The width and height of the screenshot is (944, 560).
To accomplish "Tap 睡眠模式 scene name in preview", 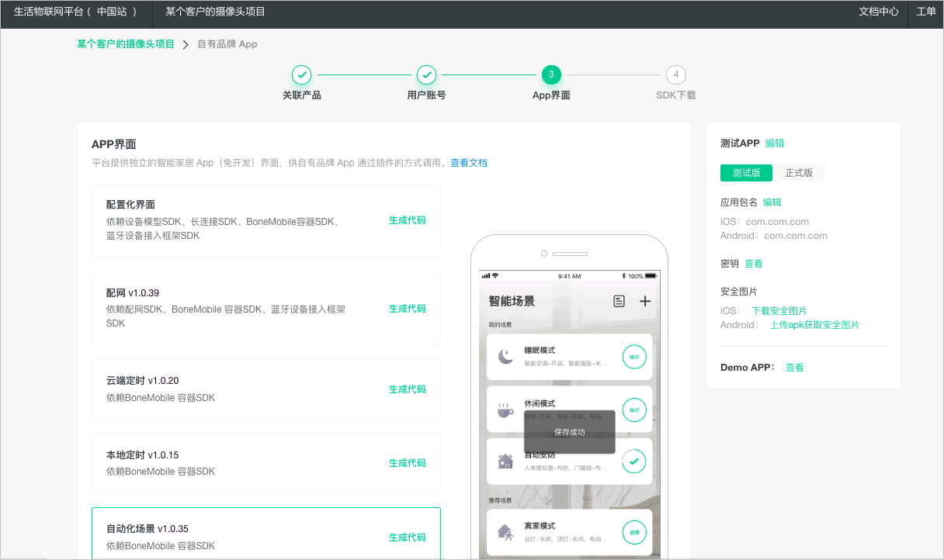I will [x=540, y=351].
